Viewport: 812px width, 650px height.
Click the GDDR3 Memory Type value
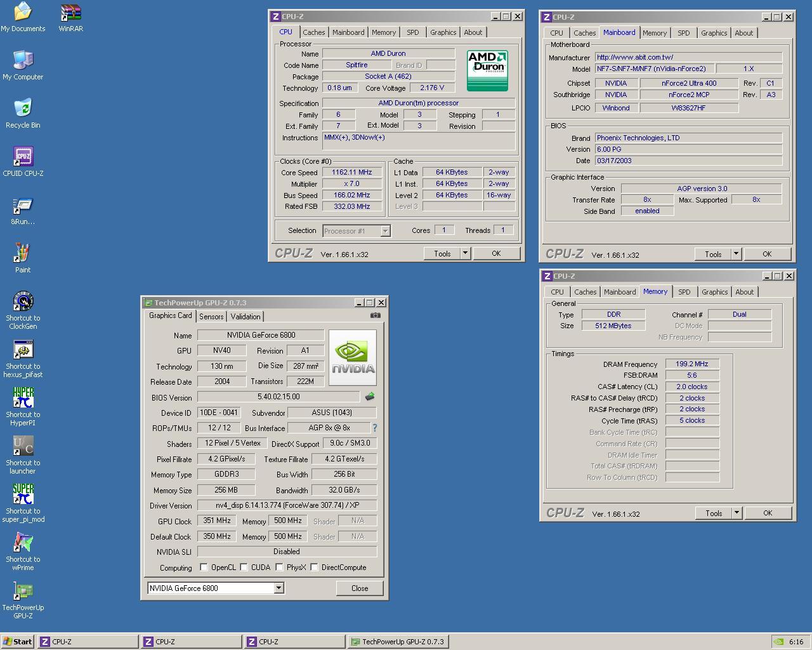pos(226,474)
